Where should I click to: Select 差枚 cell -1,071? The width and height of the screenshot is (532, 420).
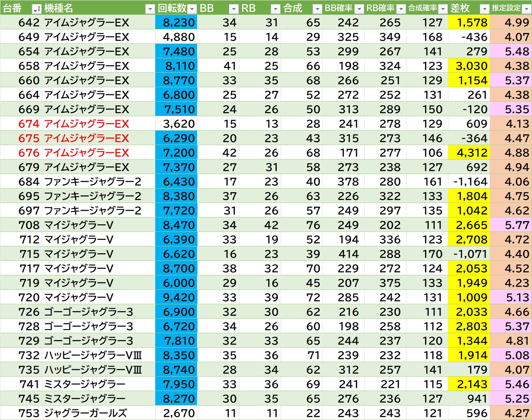pos(469,254)
